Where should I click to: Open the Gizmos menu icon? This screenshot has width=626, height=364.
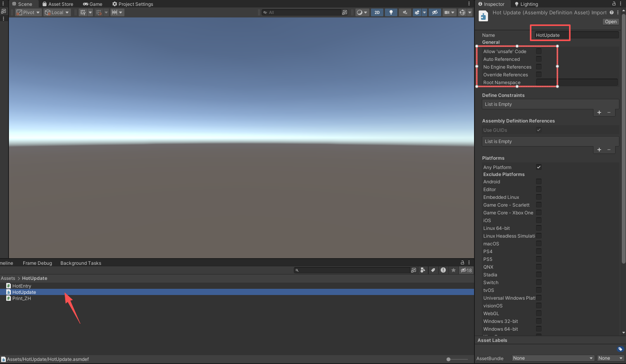tap(462, 12)
